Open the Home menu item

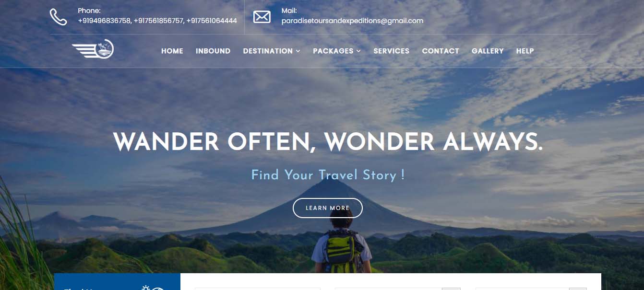(x=172, y=51)
